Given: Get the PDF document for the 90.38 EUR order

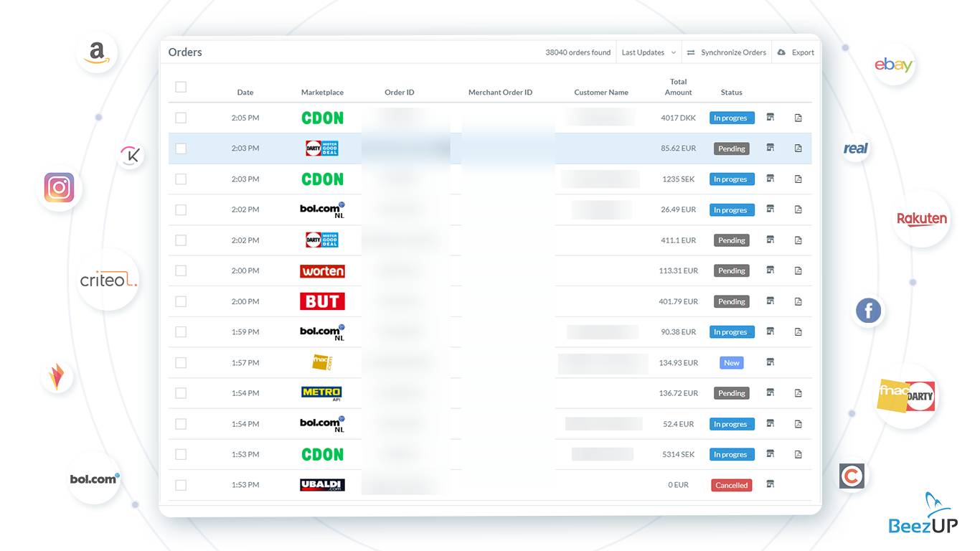Looking at the screenshot, I should (798, 332).
